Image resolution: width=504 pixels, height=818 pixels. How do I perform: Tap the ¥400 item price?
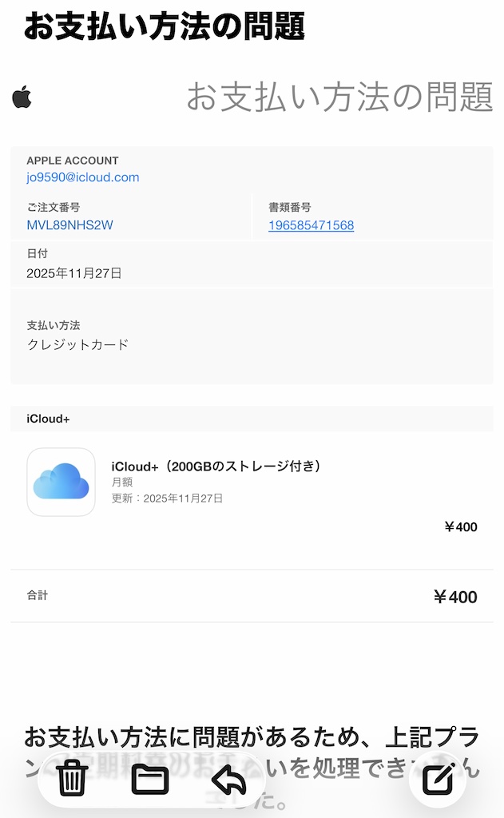[460, 527]
